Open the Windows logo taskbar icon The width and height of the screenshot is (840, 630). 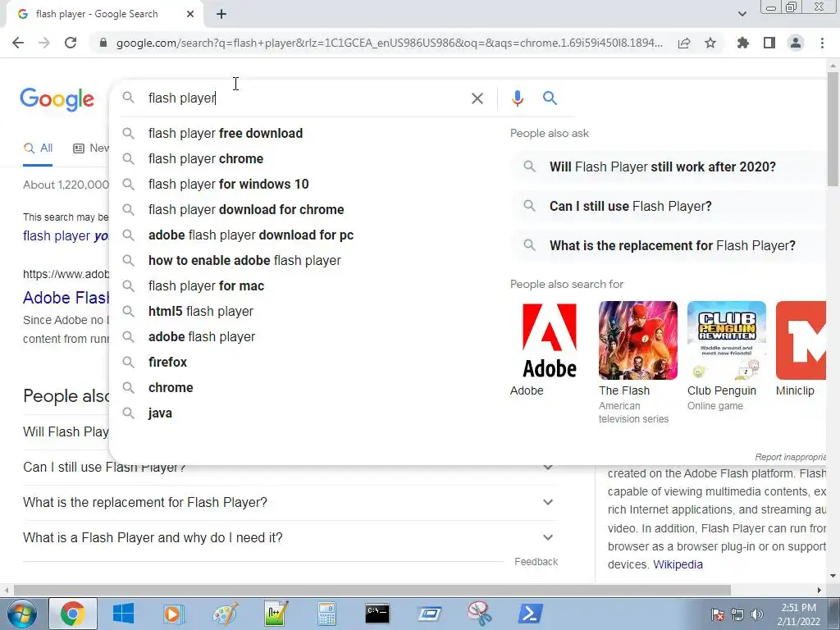point(123,614)
